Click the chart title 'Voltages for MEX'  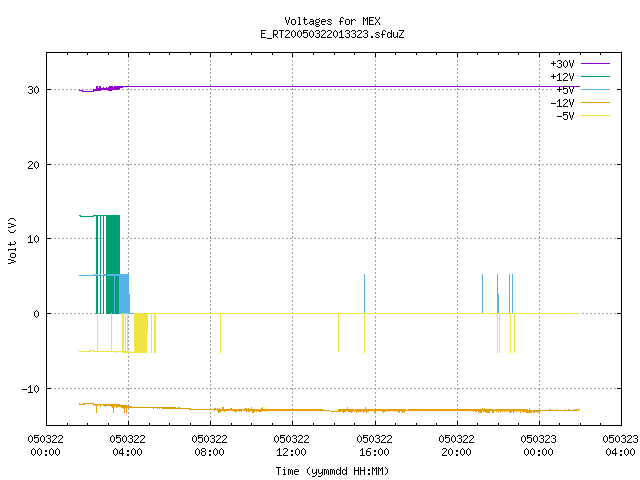tap(332, 21)
